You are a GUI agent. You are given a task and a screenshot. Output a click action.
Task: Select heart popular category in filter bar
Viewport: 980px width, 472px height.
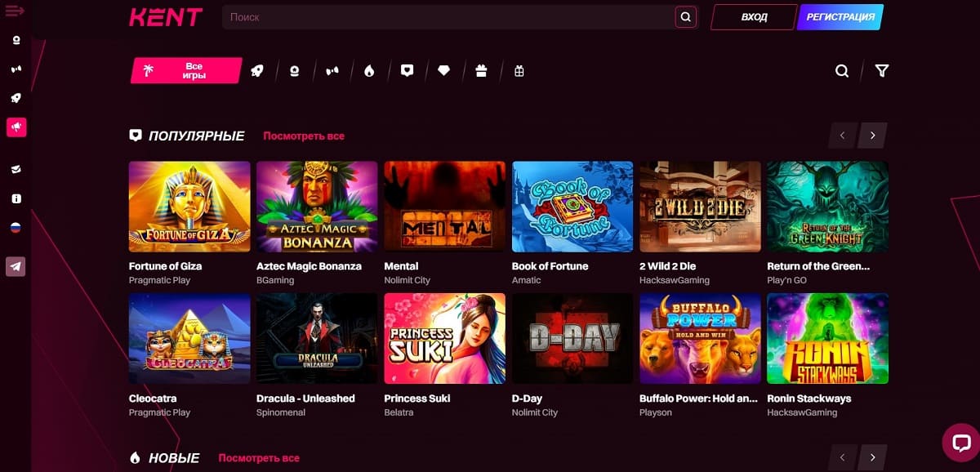coord(407,71)
